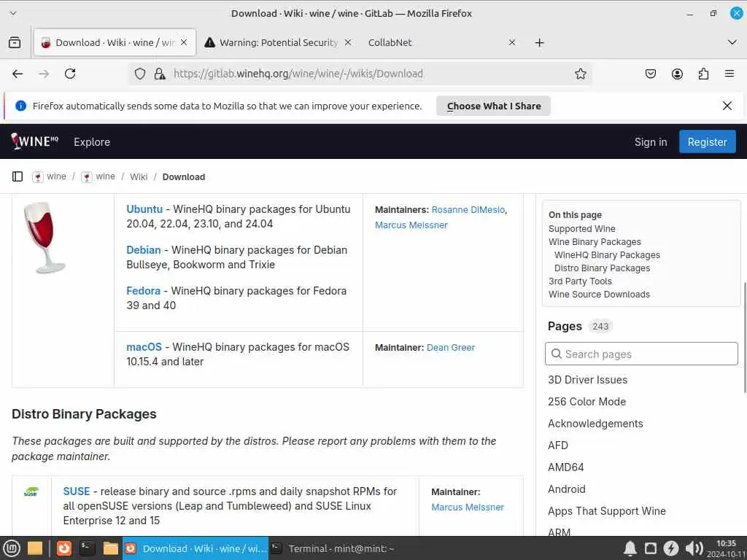Open the window menu chevron in title bar
This screenshot has height=560, width=747.
[x=13, y=13]
